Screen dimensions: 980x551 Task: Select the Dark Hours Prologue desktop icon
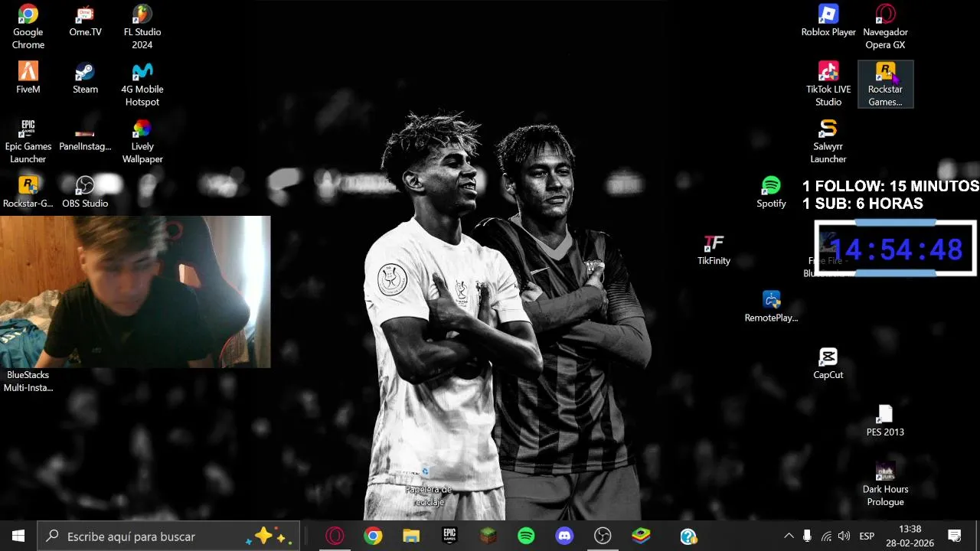pyautogui.click(x=886, y=484)
